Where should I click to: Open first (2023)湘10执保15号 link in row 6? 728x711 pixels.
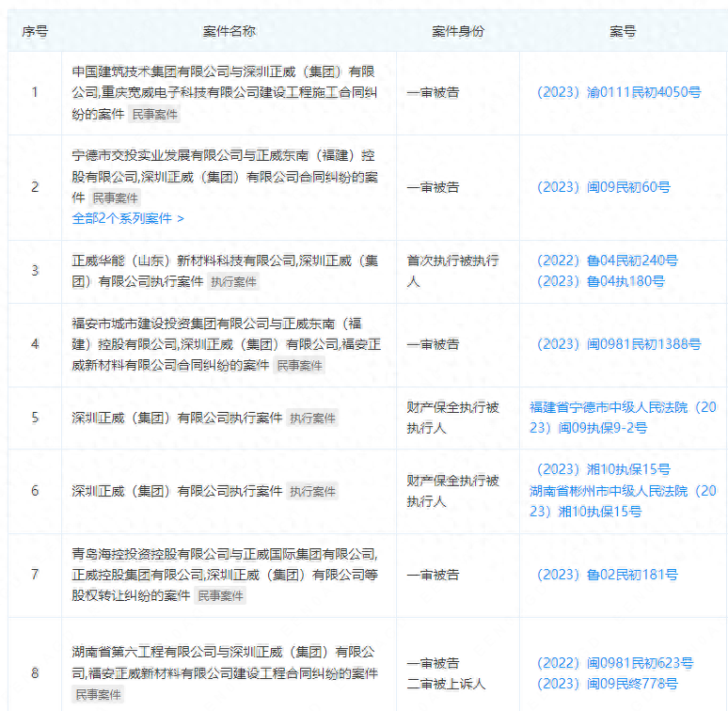(x=604, y=469)
